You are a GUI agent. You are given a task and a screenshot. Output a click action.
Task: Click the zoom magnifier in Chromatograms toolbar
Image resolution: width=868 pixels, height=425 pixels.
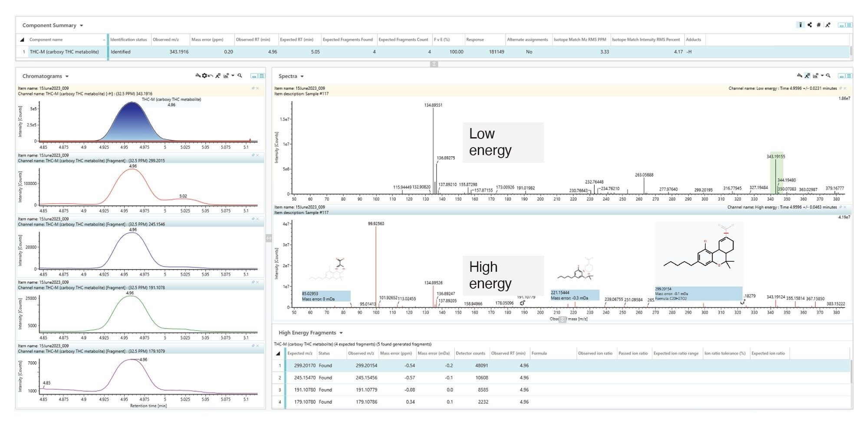pos(240,76)
